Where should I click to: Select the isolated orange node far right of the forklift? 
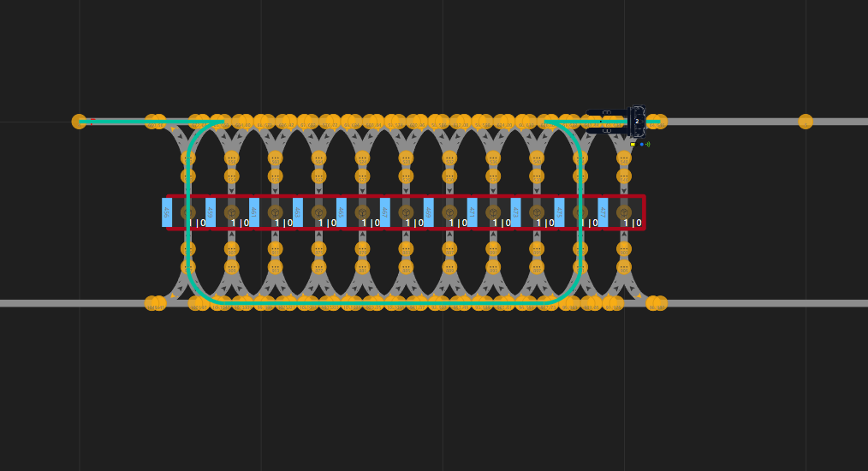[x=806, y=122]
